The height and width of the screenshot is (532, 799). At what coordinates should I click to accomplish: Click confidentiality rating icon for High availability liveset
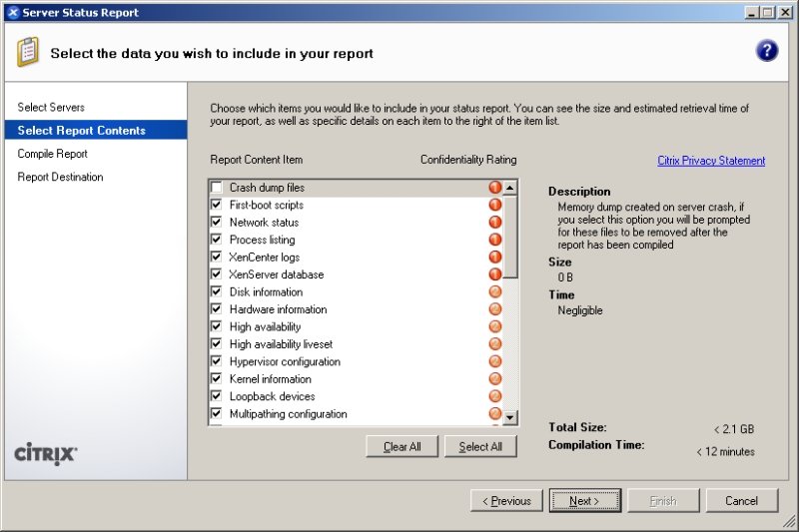coord(494,344)
